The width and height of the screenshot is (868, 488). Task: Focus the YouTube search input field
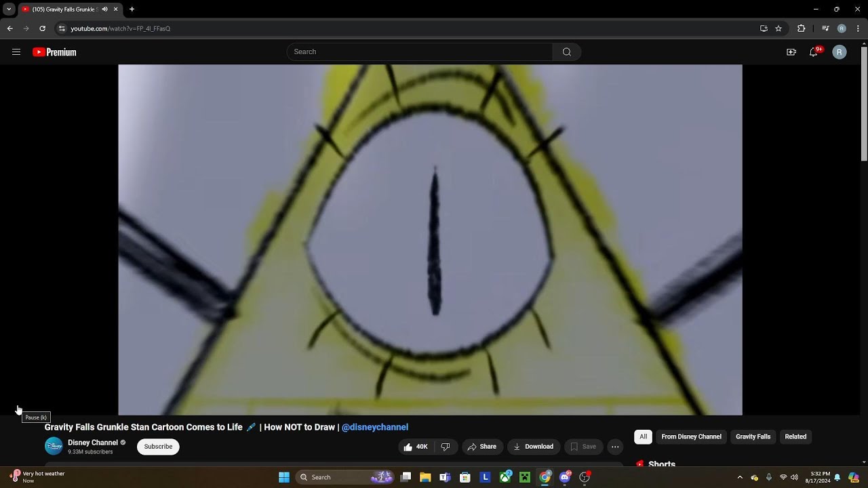(x=420, y=52)
